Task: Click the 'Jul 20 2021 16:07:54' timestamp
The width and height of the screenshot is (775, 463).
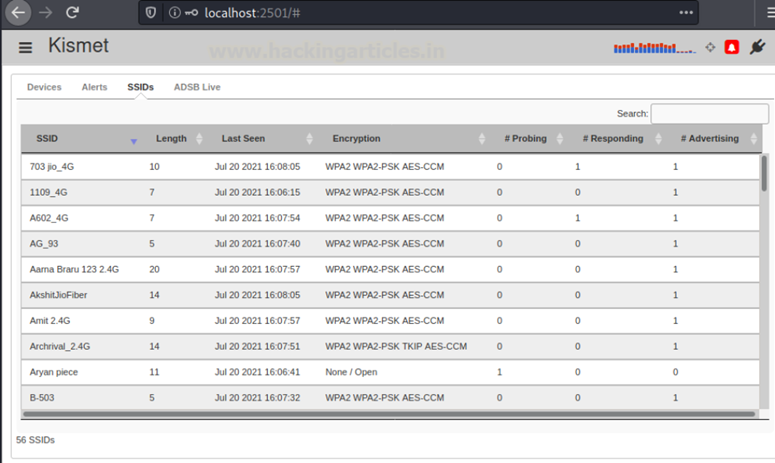Action: click(257, 218)
